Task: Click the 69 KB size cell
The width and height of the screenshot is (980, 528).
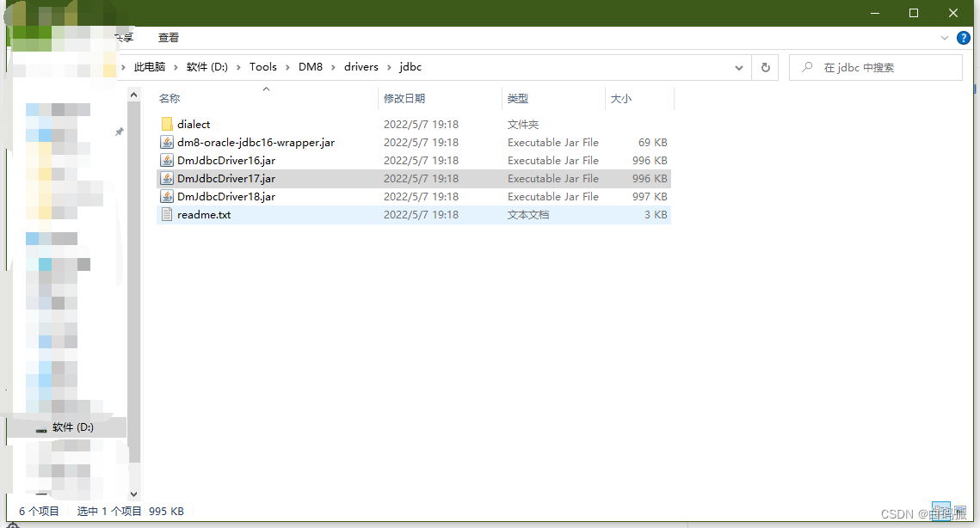Action: tap(652, 143)
